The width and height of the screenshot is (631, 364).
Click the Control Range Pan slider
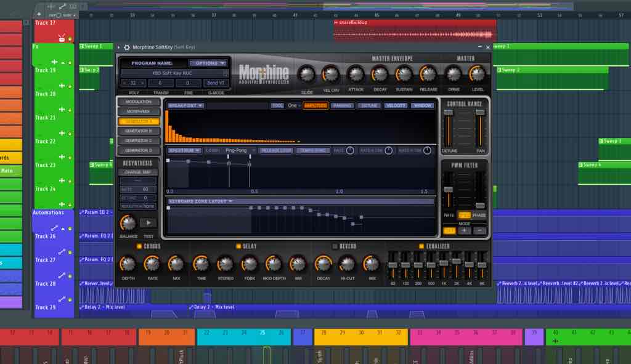(480, 128)
